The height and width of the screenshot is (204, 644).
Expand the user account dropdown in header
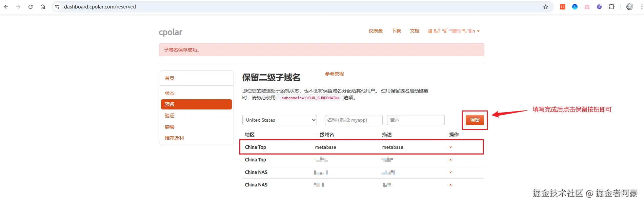pyautogui.click(x=454, y=31)
